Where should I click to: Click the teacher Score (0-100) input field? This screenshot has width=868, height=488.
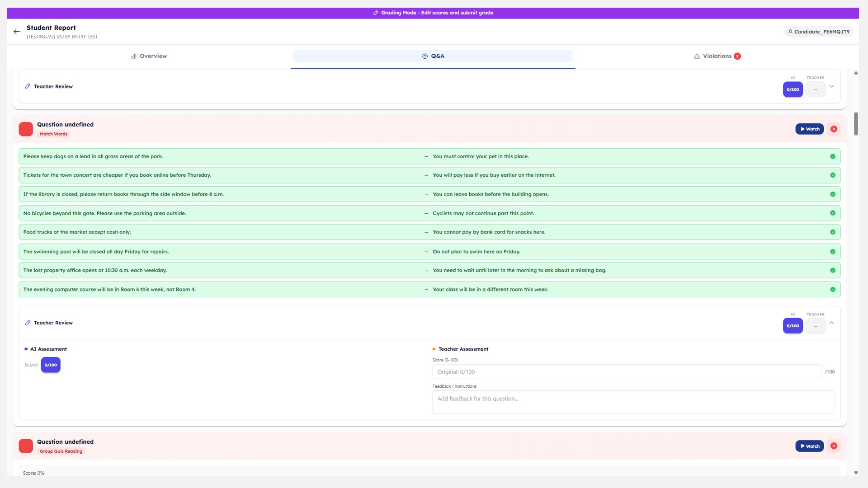click(627, 372)
